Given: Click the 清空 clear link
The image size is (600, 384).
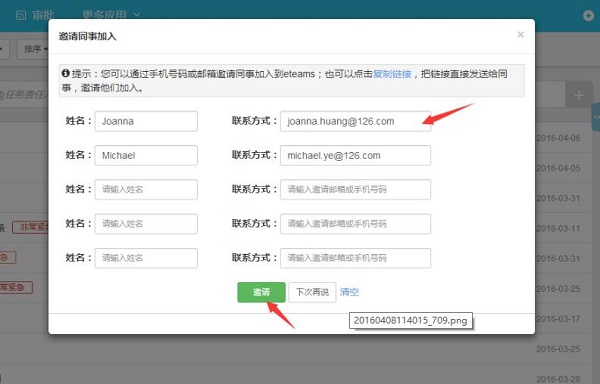Looking at the screenshot, I should click(349, 292).
